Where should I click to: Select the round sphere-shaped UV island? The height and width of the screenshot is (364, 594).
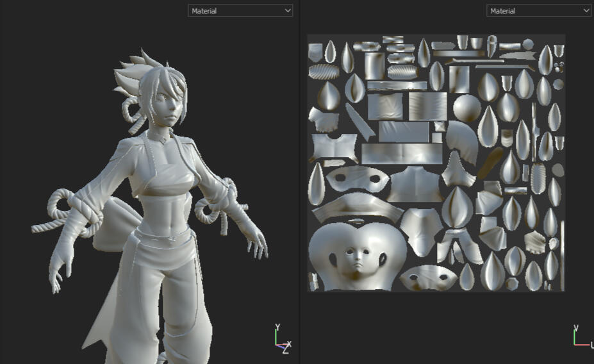[x=466, y=108]
